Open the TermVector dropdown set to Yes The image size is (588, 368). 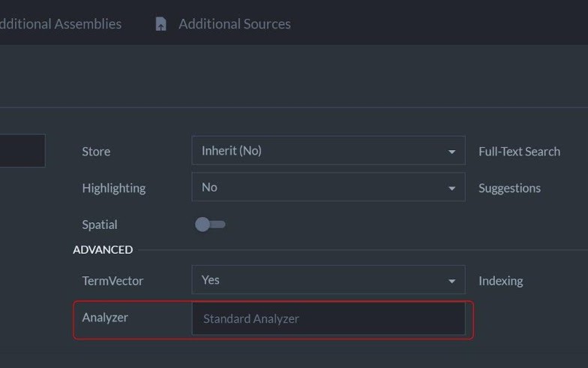[x=328, y=280]
